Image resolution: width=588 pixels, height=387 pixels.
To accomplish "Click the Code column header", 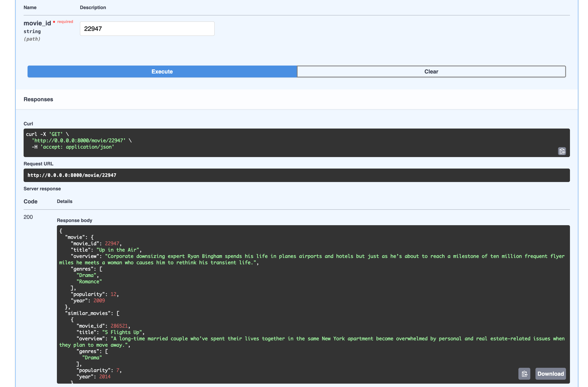I will tap(30, 201).
